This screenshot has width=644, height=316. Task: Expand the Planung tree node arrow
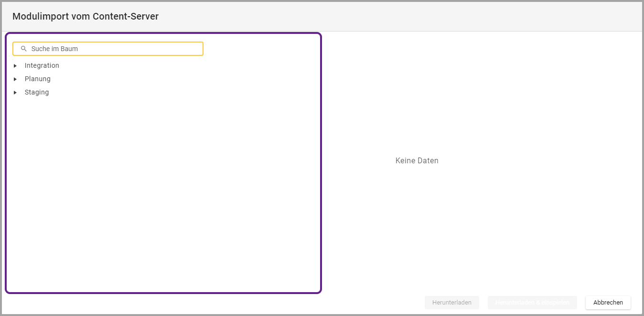coord(15,79)
